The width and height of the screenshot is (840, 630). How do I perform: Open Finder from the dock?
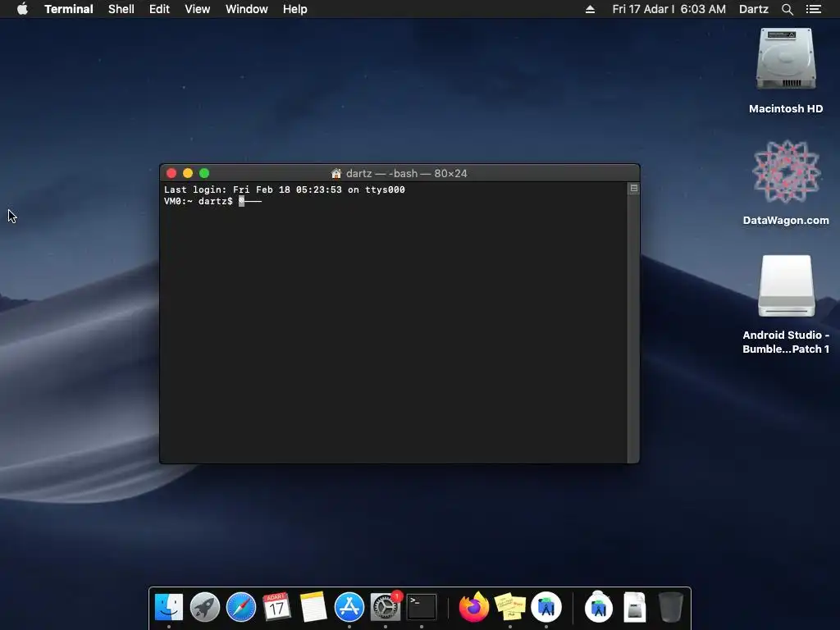pos(169,607)
